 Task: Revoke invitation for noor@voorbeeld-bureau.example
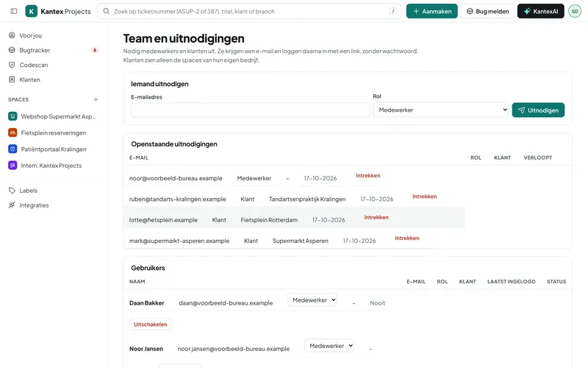click(368, 175)
